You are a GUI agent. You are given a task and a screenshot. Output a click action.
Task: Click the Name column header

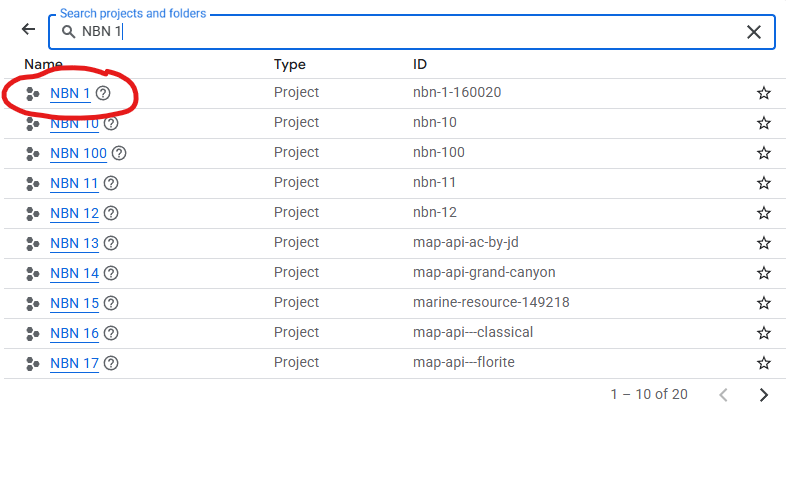pos(43,65)
